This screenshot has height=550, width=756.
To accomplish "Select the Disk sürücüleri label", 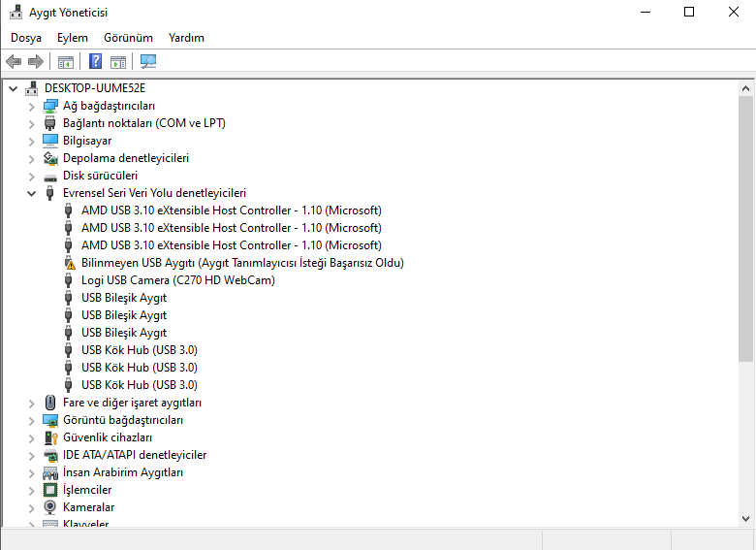I will click(x=100, y=176).
